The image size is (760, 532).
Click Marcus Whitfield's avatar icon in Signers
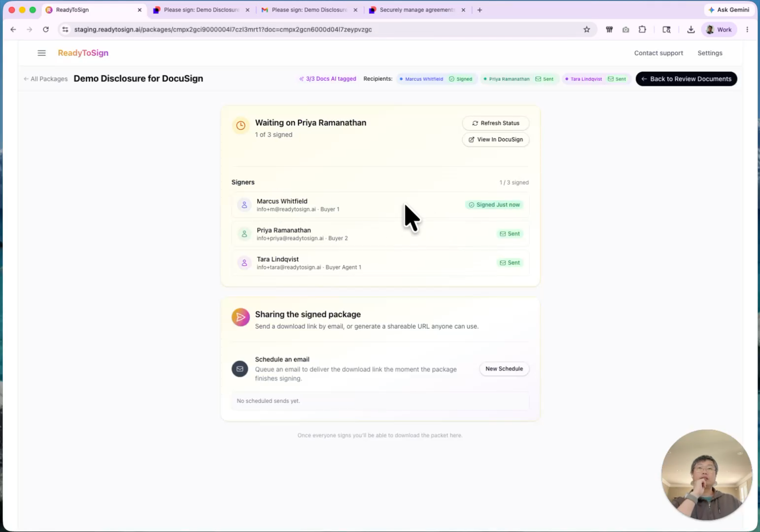(x=244, y=205)
